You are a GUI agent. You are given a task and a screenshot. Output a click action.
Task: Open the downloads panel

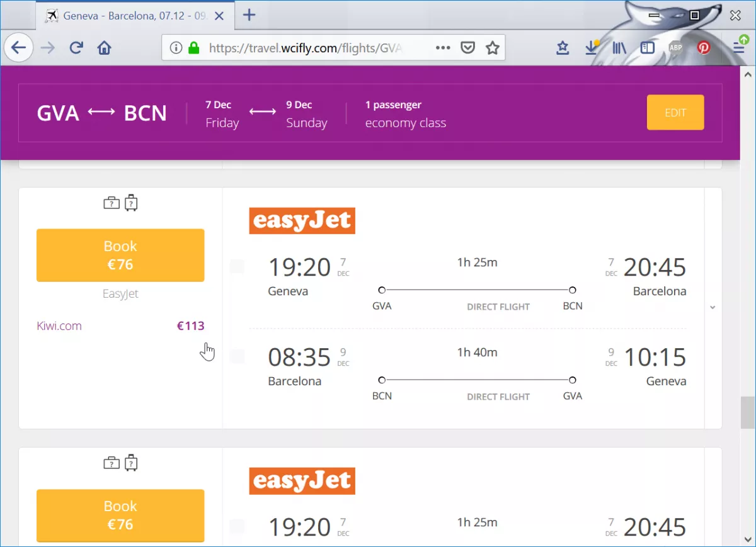click(592, 48)
